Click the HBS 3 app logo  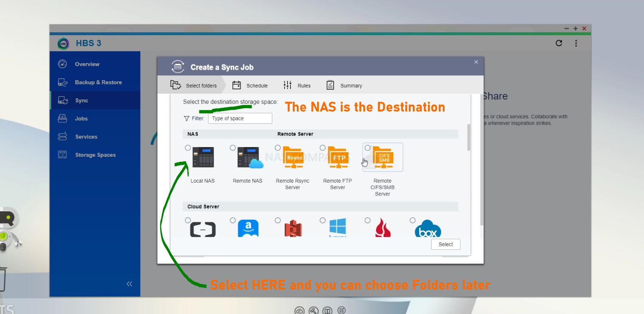63,43
